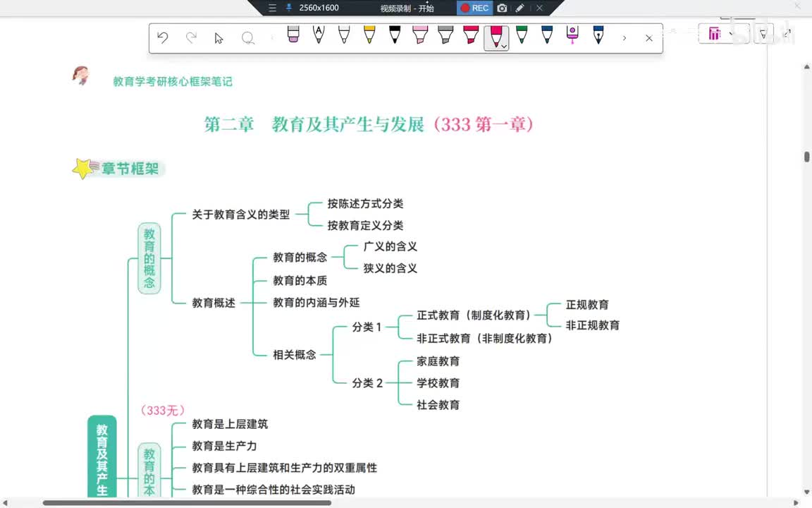Click 教育具有上层建筑和生产力的双重属性 node
Screen dimensions: 812x508
pyautogui.click(x=284, y=468)
